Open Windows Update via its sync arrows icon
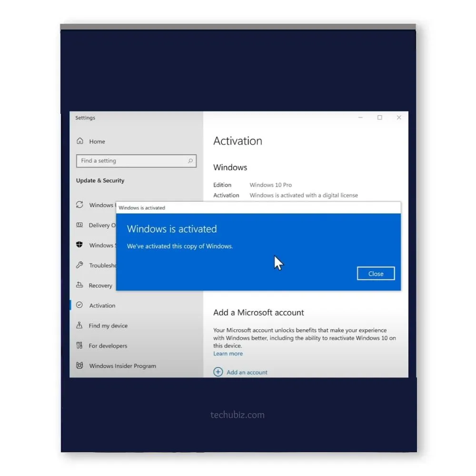The width and height of the screenshot is (476, 476). [79, 205]
